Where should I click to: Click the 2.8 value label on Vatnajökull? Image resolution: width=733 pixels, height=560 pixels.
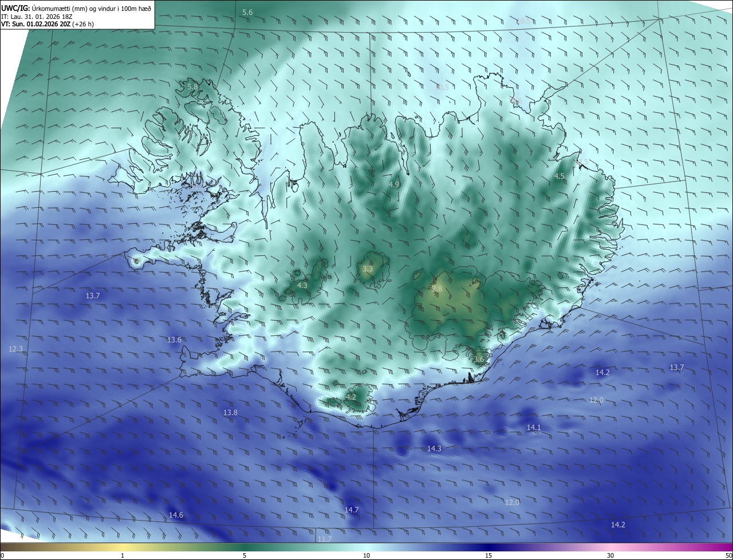pos(437,289)
